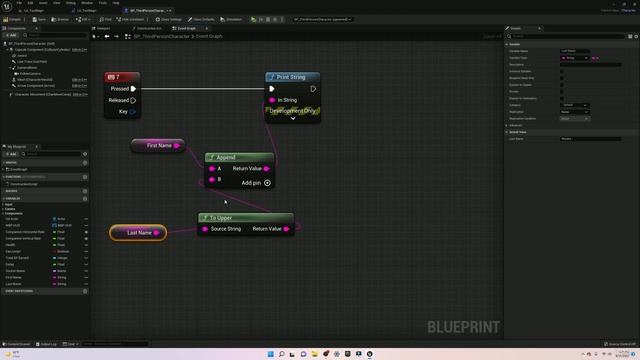Image resolution: width=640 pixels, height=360 pixels.
Task: Click add button for Variables section
Action: (85, 199)
